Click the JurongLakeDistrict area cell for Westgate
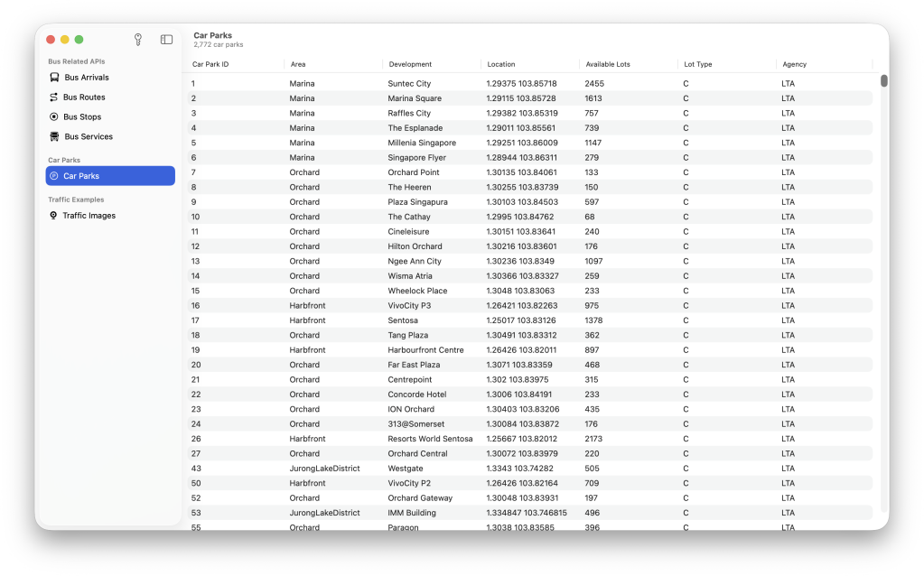924x576 pixels. click(324, 469)
